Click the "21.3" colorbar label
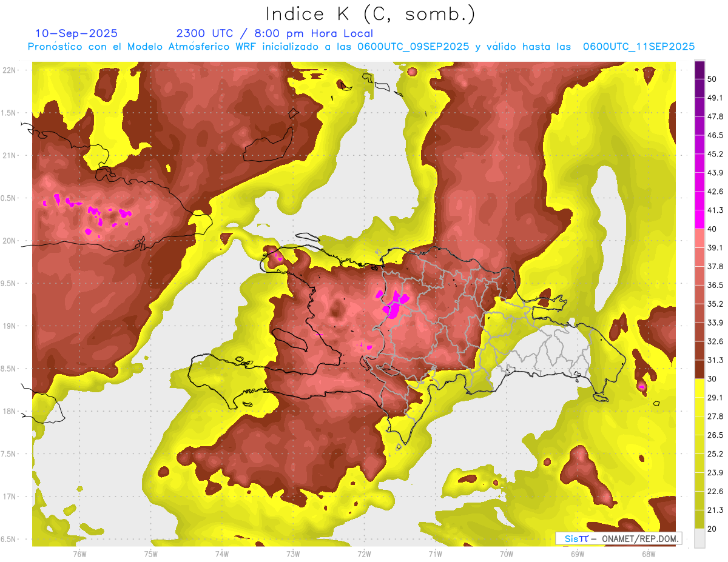 [x=715, y=510]
